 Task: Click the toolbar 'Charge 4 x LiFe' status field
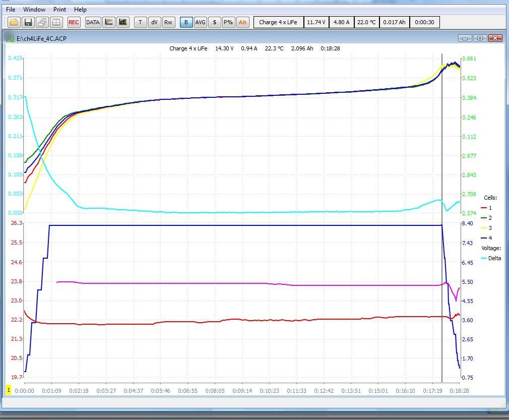click(278, 22)
